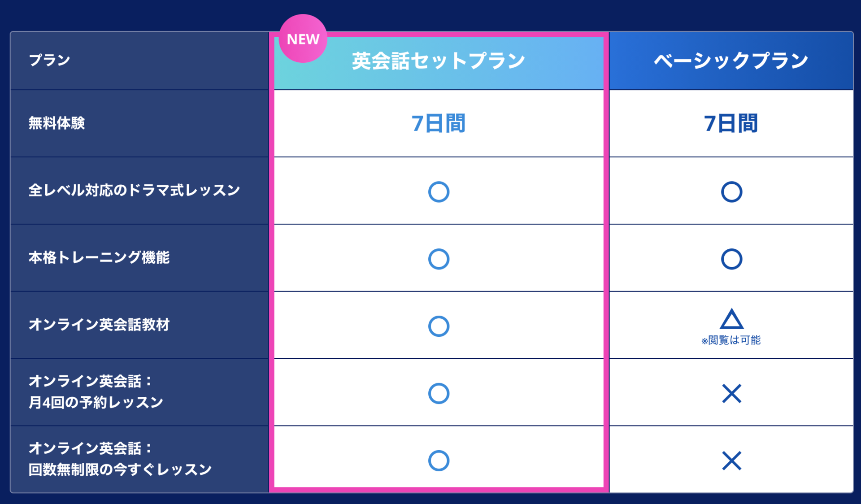Click the X for 月4回の予約レッスン
The image size is (861, 504).
coord(731,394)
